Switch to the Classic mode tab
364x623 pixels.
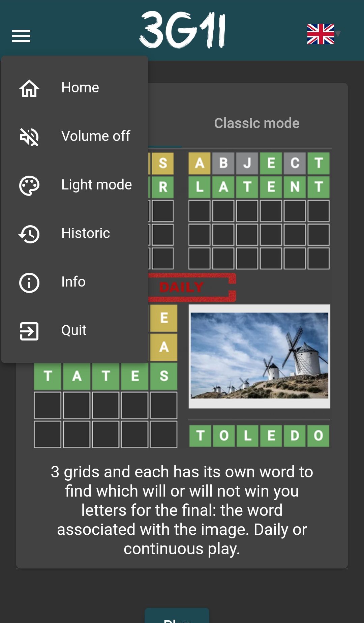[257, 123]
